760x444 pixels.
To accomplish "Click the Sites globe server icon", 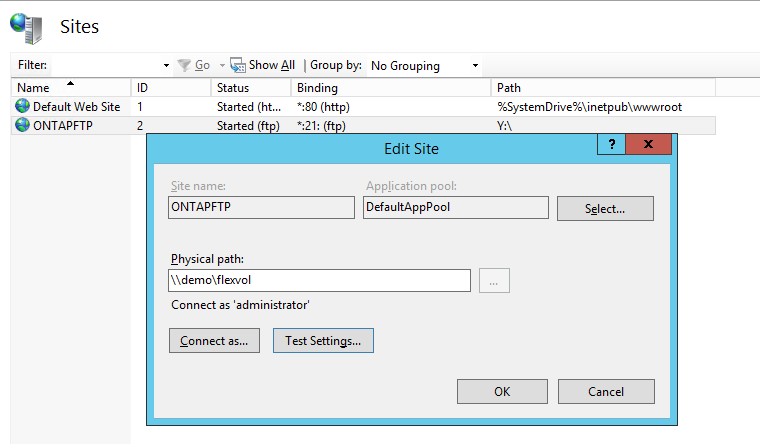I will (26, 29).
